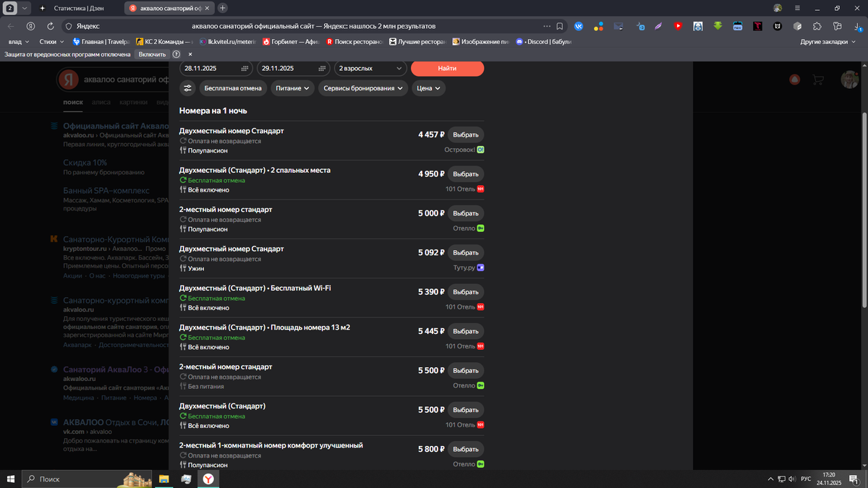Click the green download-arrow extension icon
The width and height of the screenshot is (868, 488).
[718, 26]
